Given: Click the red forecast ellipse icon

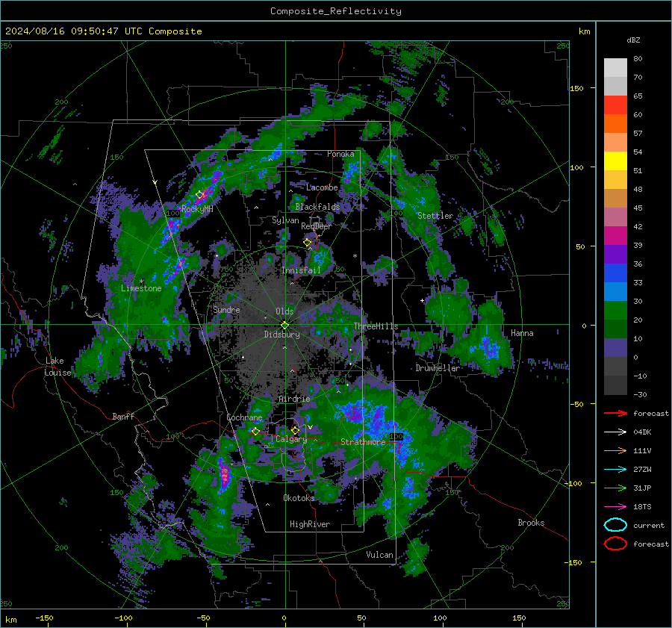Looking at the screenshot, I should pyautogui.click(x=615, y=544).
